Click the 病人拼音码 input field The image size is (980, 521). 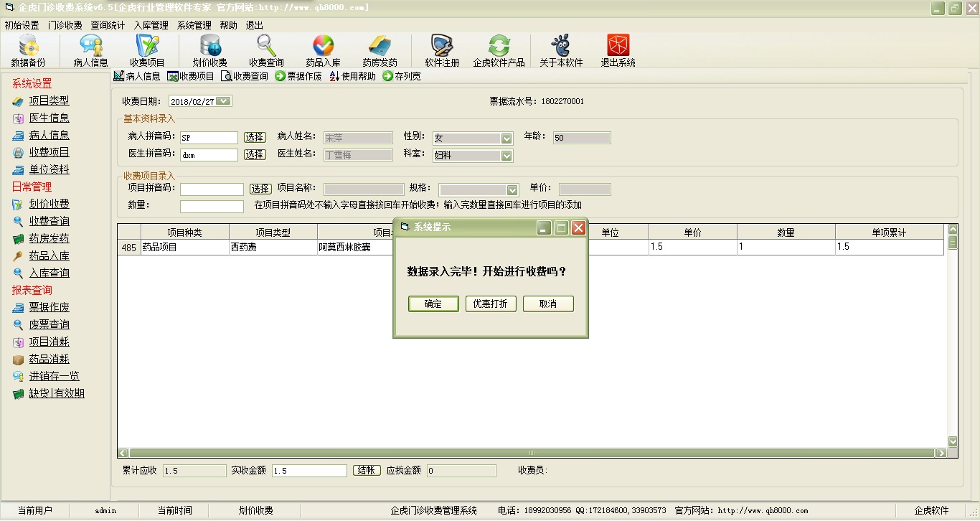coord(209,138)
